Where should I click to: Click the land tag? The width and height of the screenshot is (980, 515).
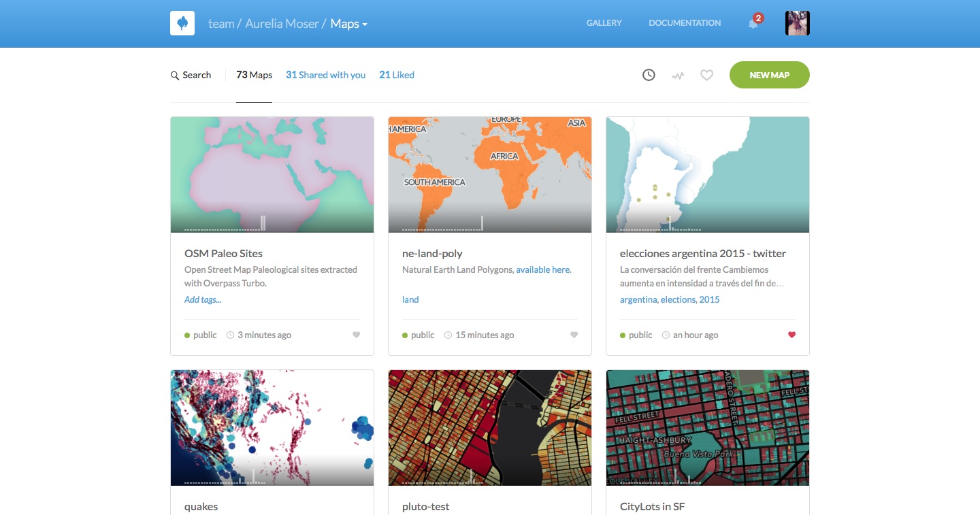[410, 299]
